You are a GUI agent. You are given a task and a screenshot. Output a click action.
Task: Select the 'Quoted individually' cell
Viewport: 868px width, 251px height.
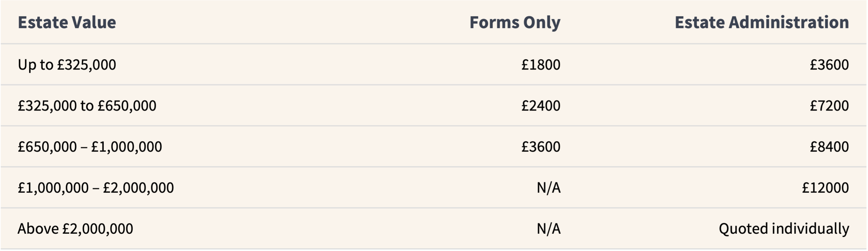784,229
